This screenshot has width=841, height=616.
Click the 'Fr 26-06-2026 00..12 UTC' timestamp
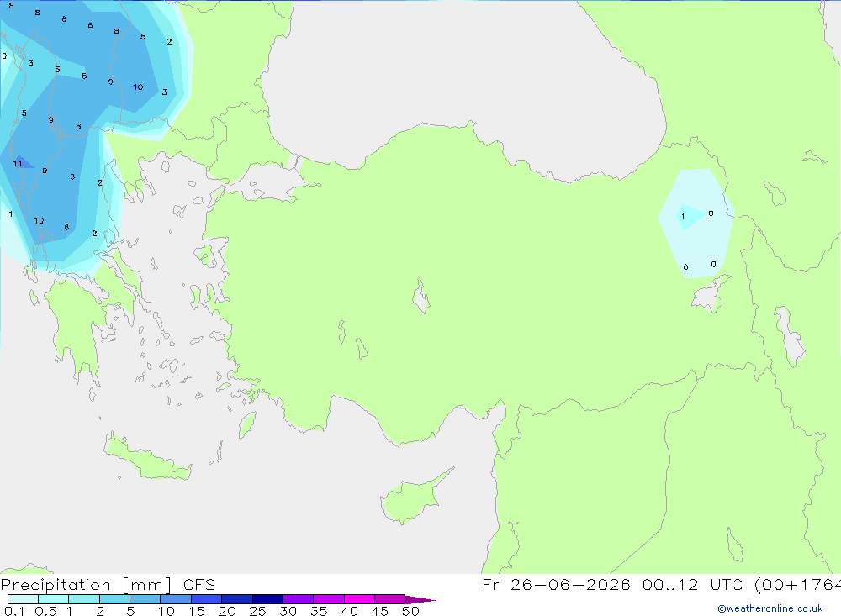612,585
